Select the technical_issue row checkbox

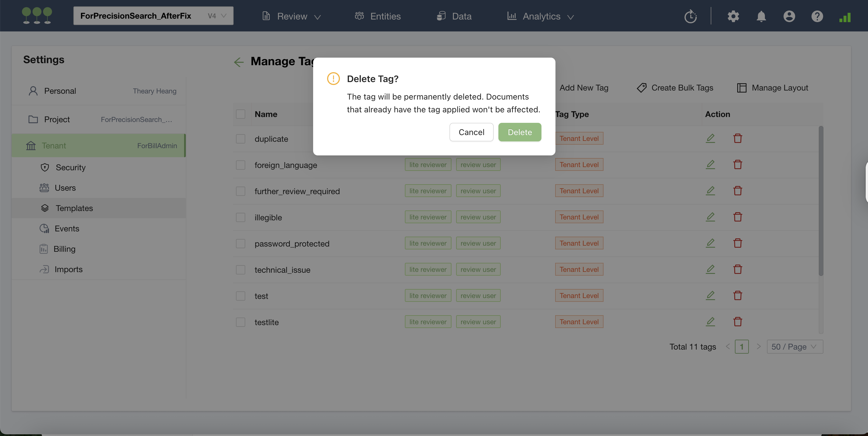(x=241, y=270)
